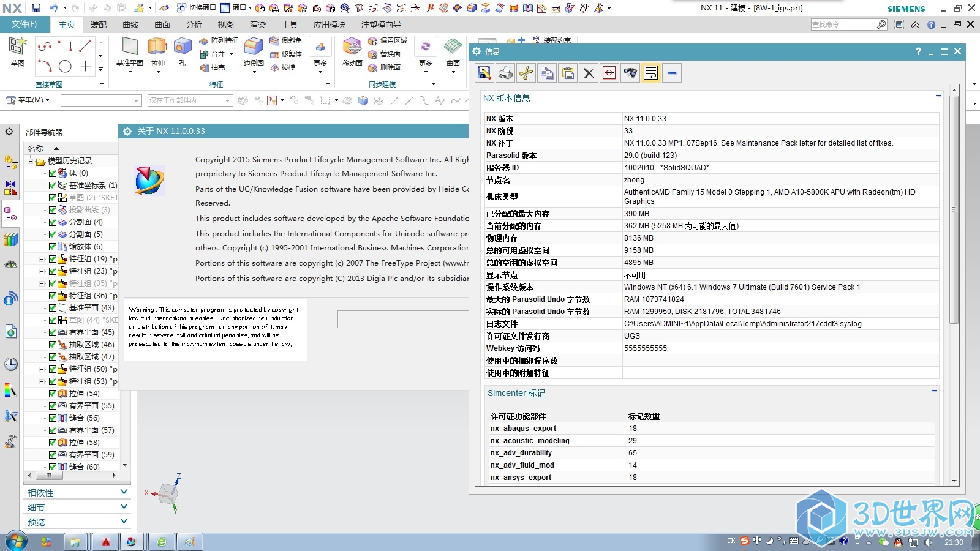Select the circle sketch tool

tap(65, 66)
